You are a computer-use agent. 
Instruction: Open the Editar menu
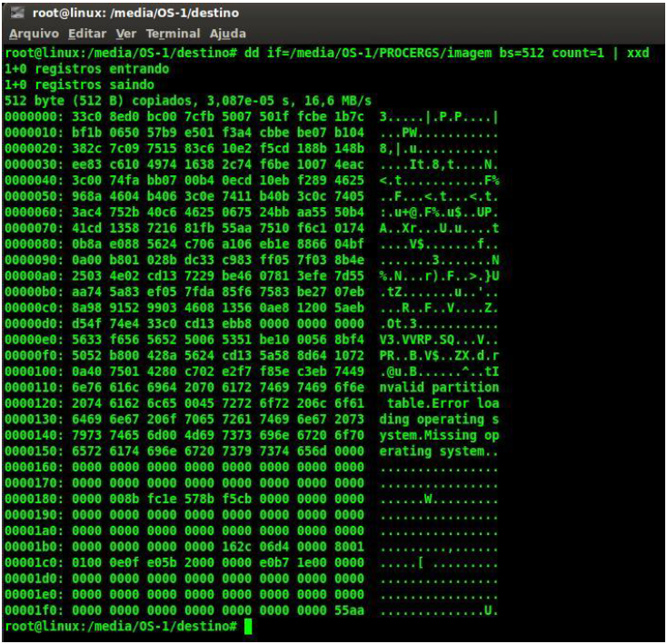coord(86,34)
